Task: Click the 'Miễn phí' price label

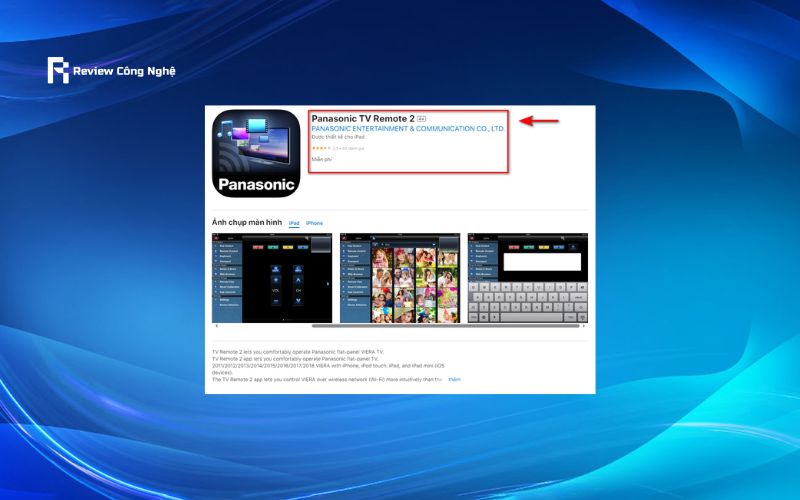Action: tap(321, 159)
